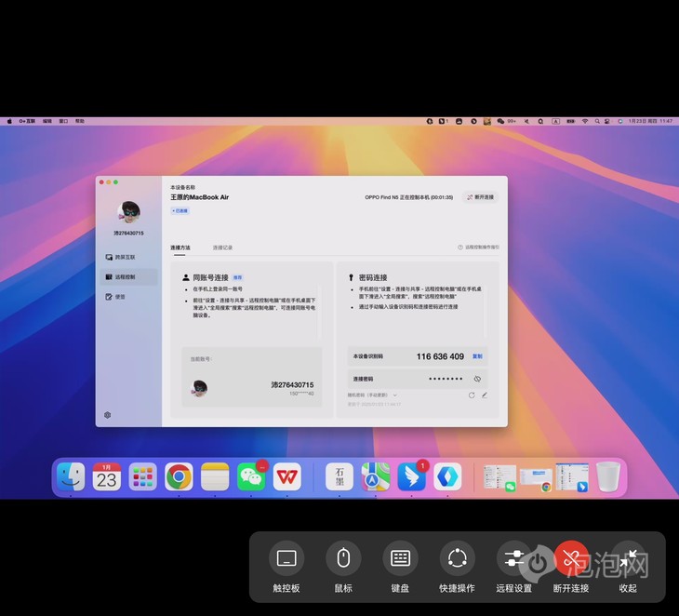Open the 远程控制操作指引 help link

478,248
